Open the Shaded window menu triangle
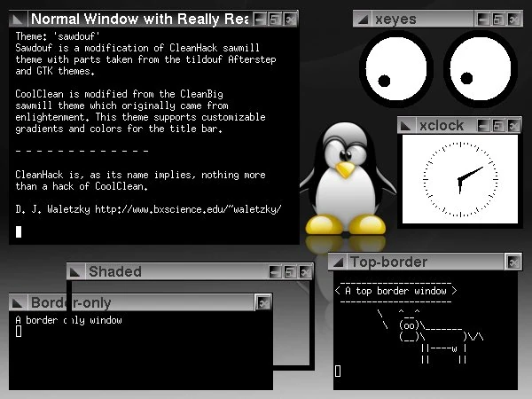The image size is (532, 399). [x=75, y=272]
